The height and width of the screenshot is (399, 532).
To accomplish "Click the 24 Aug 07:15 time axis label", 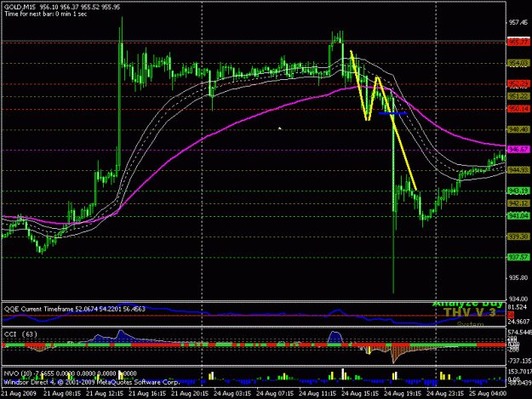I will [275, 394].
